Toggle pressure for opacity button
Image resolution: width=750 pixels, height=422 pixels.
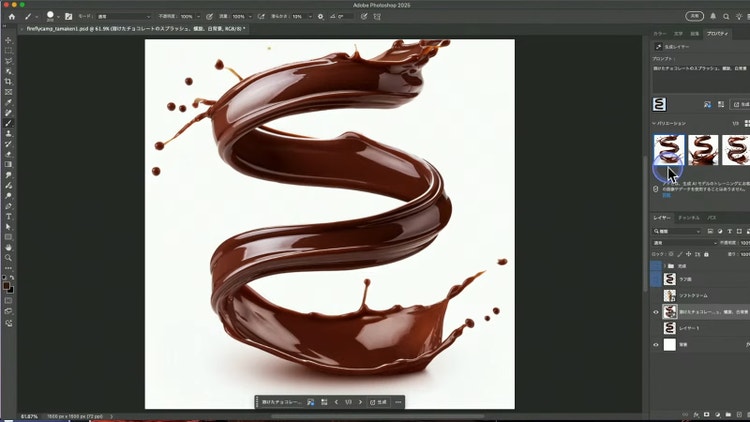[x=210, y=16]
